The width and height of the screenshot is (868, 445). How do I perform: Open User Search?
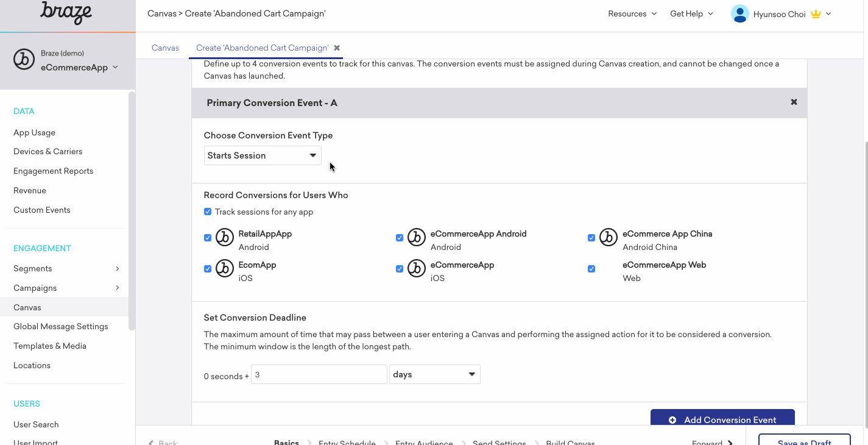point(37,424)
